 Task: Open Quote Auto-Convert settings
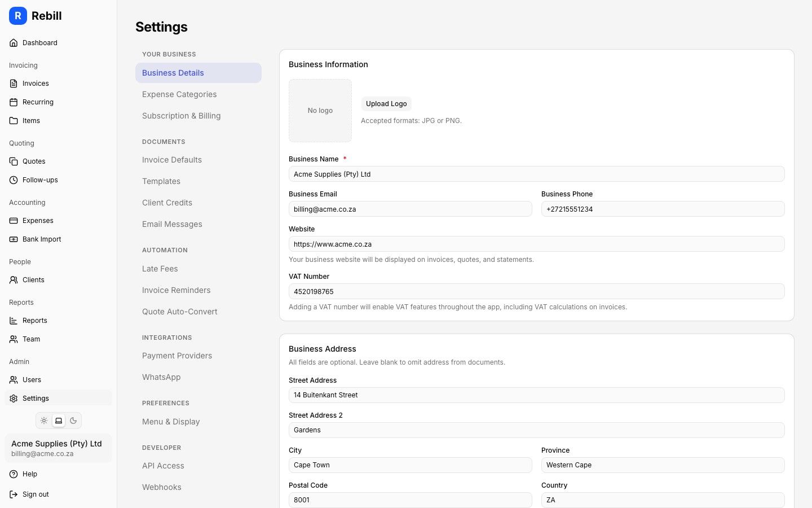tap(198, 312)
